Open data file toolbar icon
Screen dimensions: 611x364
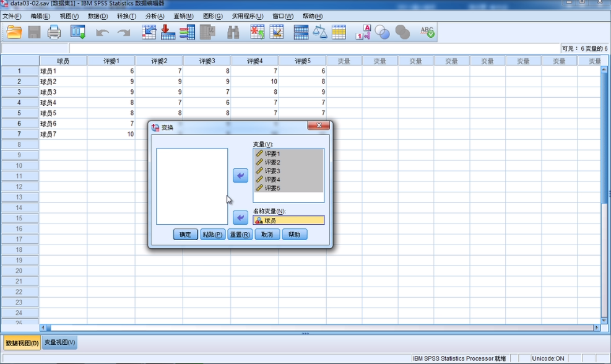coord(14,32)
